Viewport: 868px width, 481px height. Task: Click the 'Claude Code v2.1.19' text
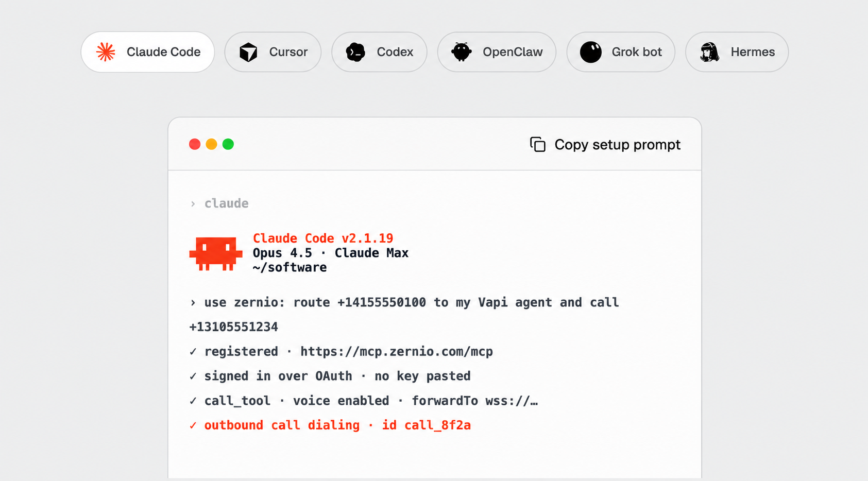click(323, 238)
